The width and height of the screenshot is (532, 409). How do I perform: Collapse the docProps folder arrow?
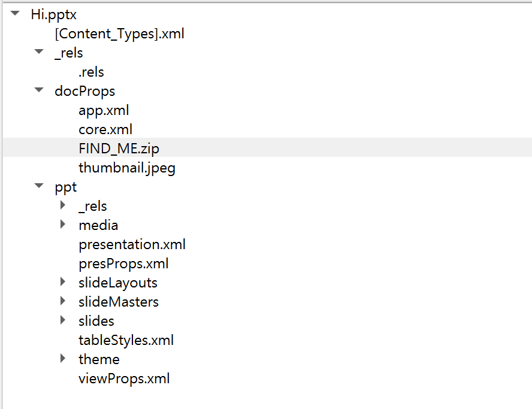click(x=39, y=90)
